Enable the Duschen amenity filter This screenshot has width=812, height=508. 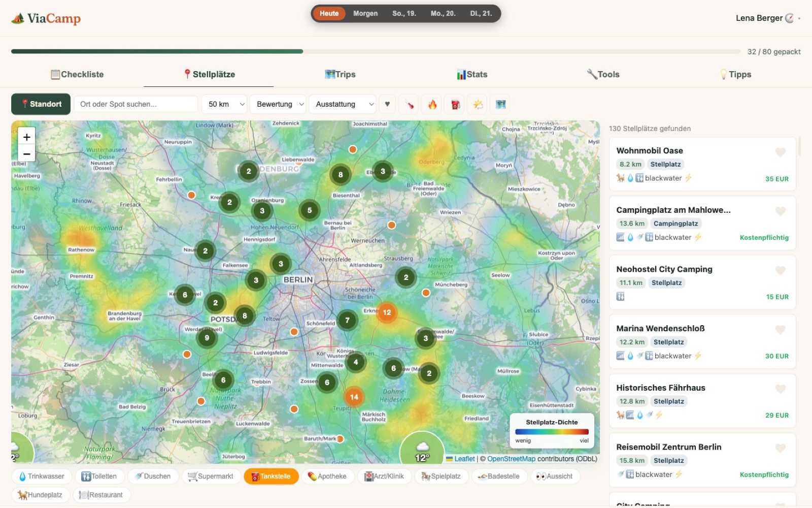(153, 476)
